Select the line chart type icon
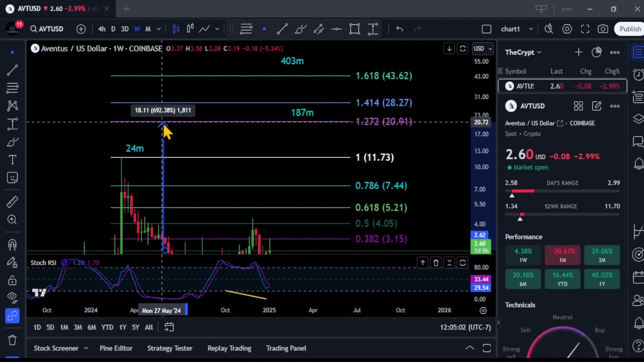 click(x=204, y=29)
